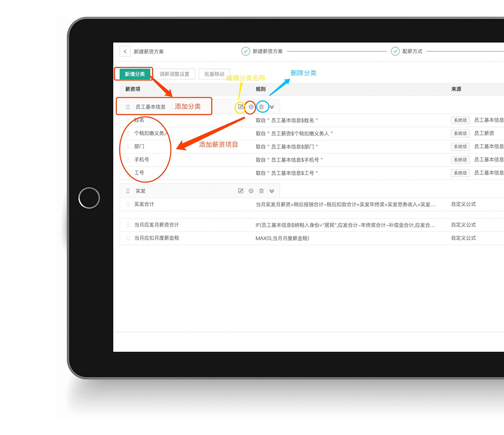Delete the 实发 category
504x435 pixels.
click(261, 191)
